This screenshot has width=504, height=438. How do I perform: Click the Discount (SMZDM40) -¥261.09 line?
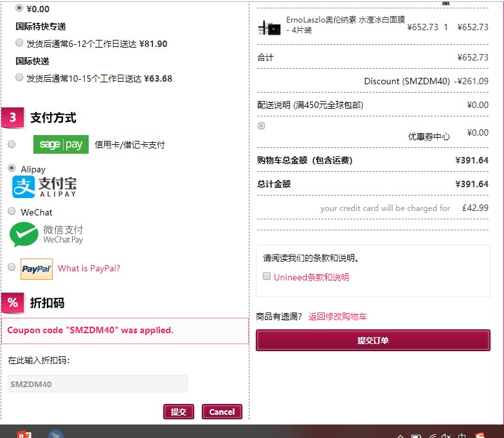[426, 81]
